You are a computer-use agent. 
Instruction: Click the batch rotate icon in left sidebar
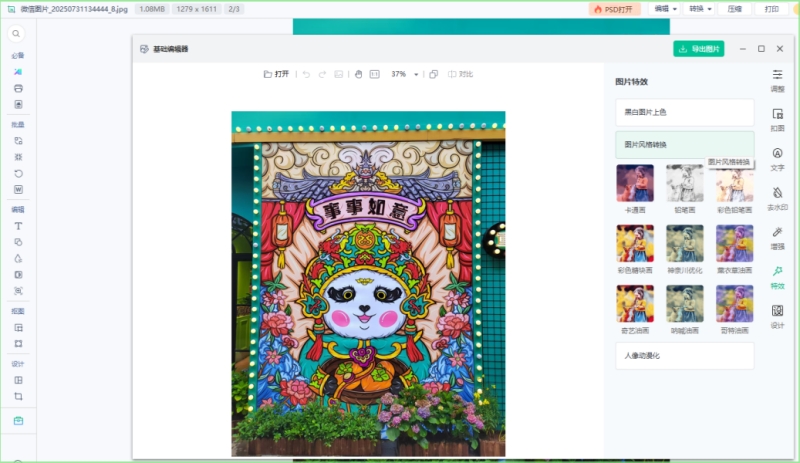pyautogui.click(x=18, y=174)
